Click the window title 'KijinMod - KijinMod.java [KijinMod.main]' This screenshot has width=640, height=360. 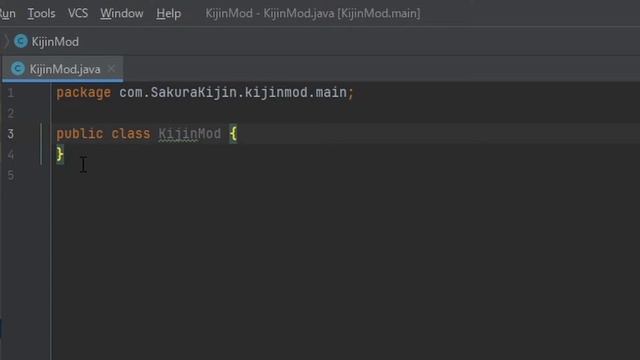[313, 13]
